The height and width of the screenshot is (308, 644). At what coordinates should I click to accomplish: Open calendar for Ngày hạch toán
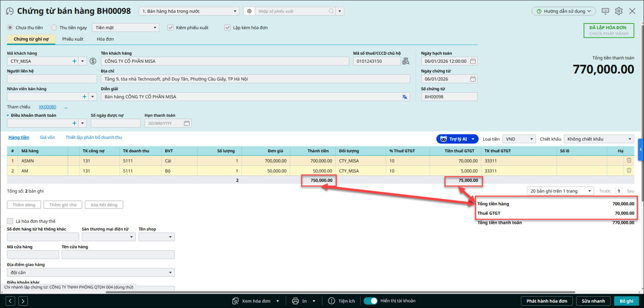point(473,61)
